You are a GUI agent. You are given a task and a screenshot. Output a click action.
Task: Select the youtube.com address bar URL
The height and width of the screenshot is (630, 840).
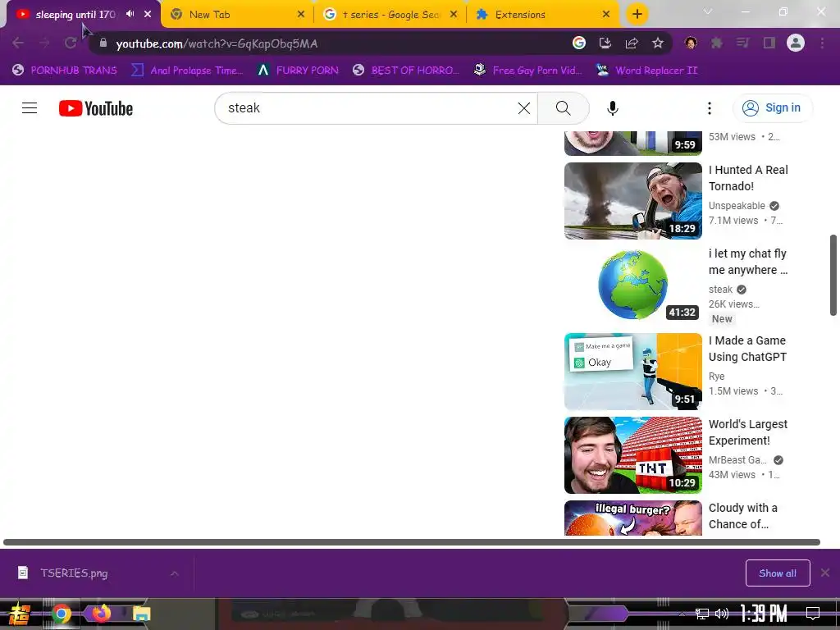coord(217,43)
